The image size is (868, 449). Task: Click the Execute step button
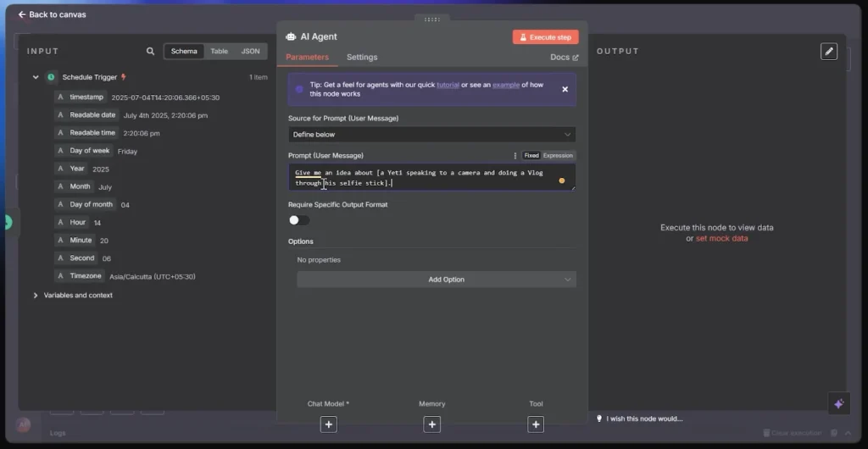click(x=545, y=37)
